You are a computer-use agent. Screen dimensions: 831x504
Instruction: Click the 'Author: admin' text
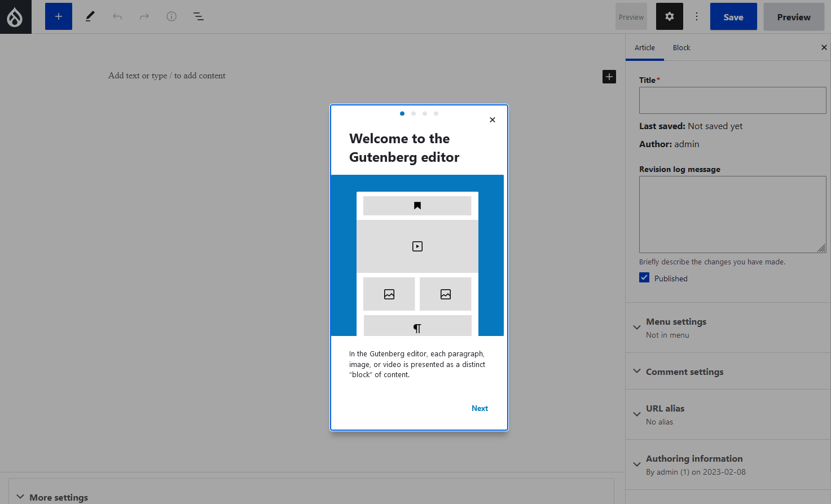coord(669,144)
